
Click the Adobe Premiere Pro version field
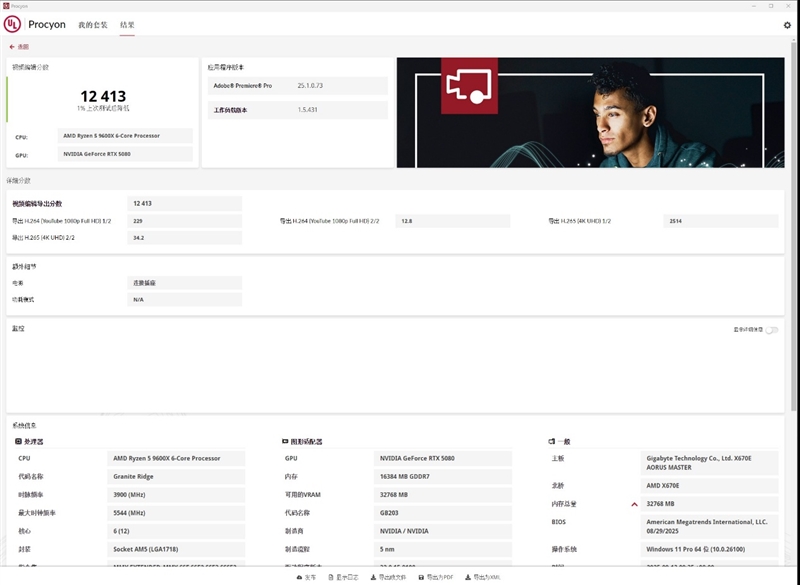coord(340,86)
